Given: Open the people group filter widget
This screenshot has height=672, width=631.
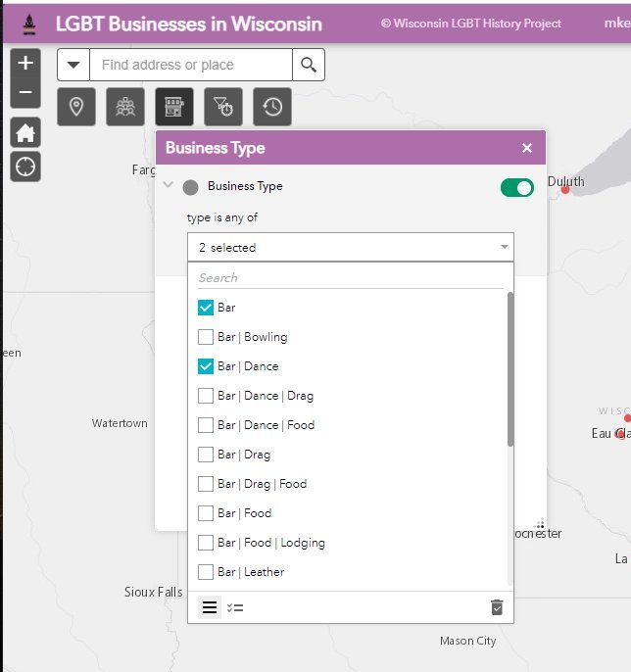Looking at the screenshot, I should pyautogui.click(x=125, y=107).
